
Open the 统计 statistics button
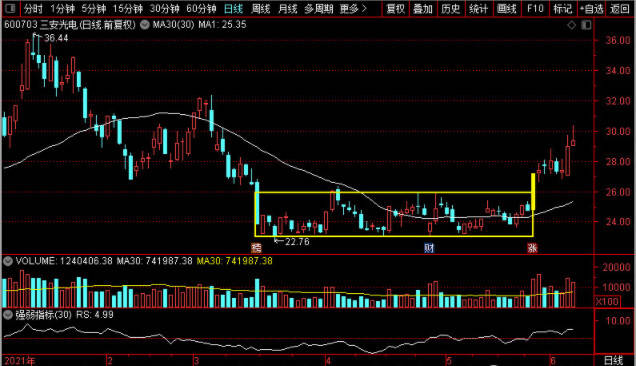479,9
